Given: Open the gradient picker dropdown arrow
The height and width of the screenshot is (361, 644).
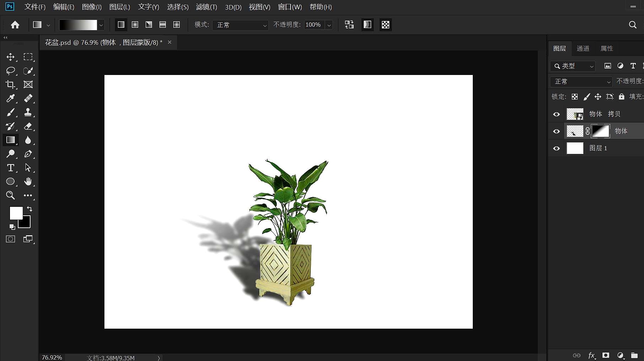Looking at the screenshot, I should 101,25.
